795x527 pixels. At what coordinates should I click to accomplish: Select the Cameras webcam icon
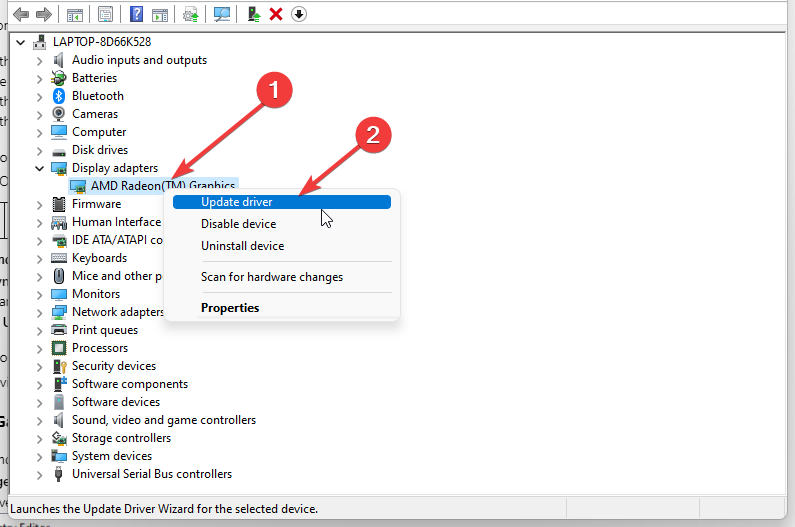[59, 114]
